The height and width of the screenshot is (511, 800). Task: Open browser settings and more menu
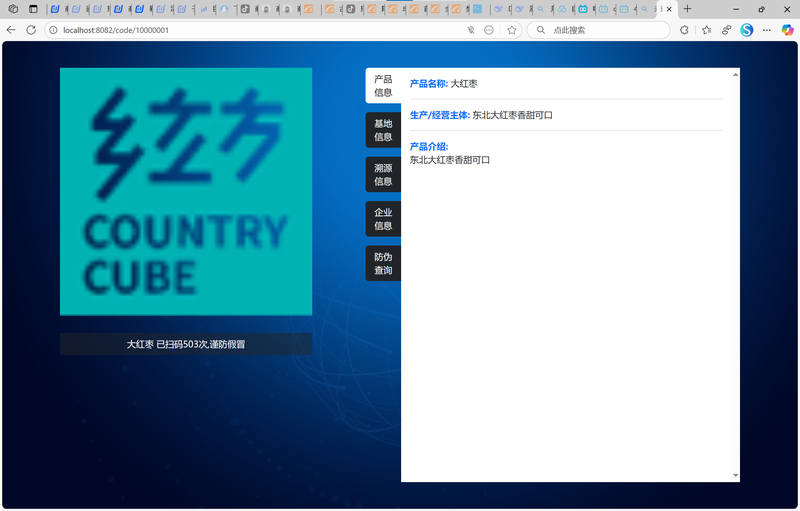(767, 30)
